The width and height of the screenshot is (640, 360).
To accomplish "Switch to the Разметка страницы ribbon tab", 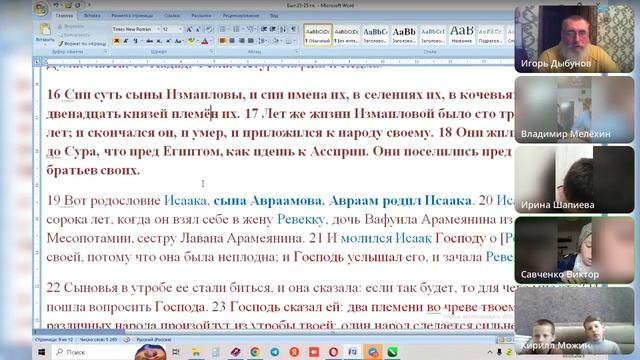I will 132,16.
